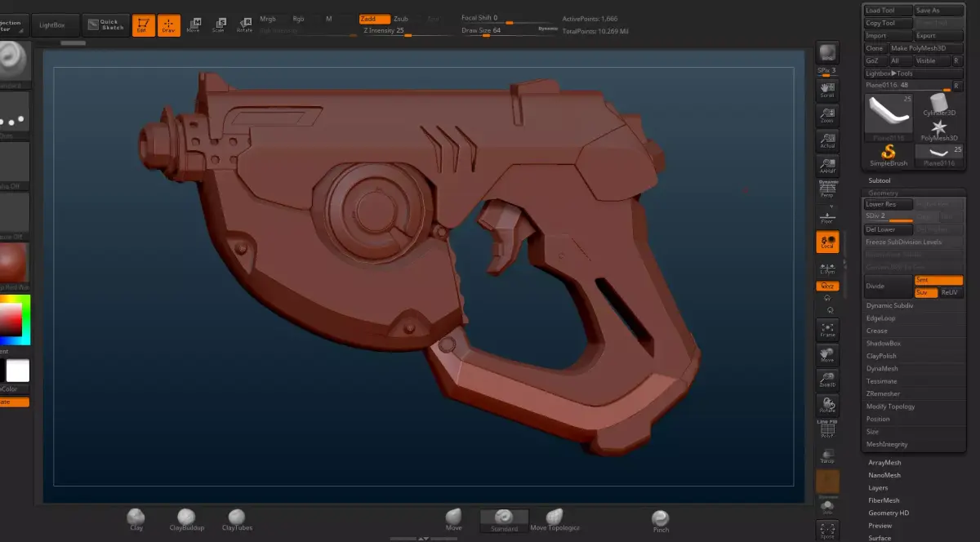Select the Clay brush

tap(136, 519)
